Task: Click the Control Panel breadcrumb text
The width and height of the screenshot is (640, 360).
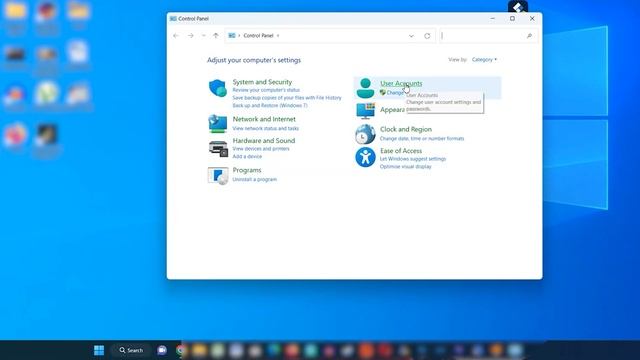Action: [x=258, y=36]
